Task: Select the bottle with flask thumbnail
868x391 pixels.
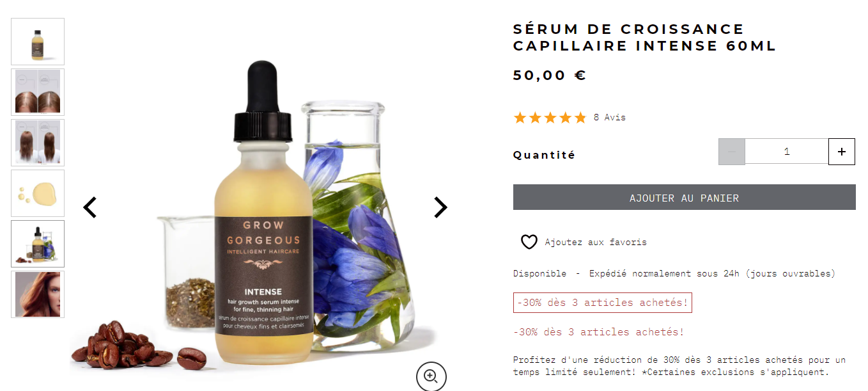Action: (38, 244)
